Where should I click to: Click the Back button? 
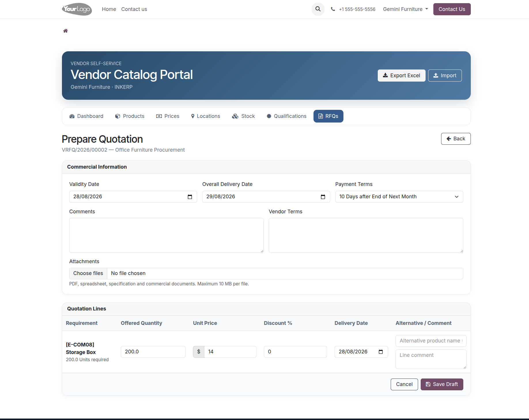(x=456, y=139)
